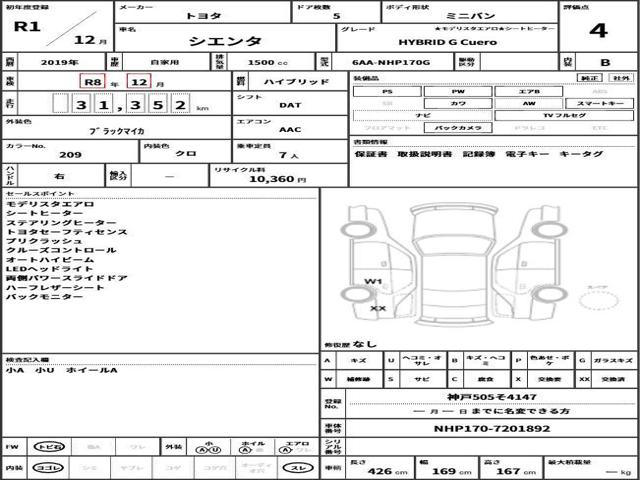Click the inspector note "小A 小U ホイールA"
Viewport: 640px width, 480px height.
click(62, 371)
